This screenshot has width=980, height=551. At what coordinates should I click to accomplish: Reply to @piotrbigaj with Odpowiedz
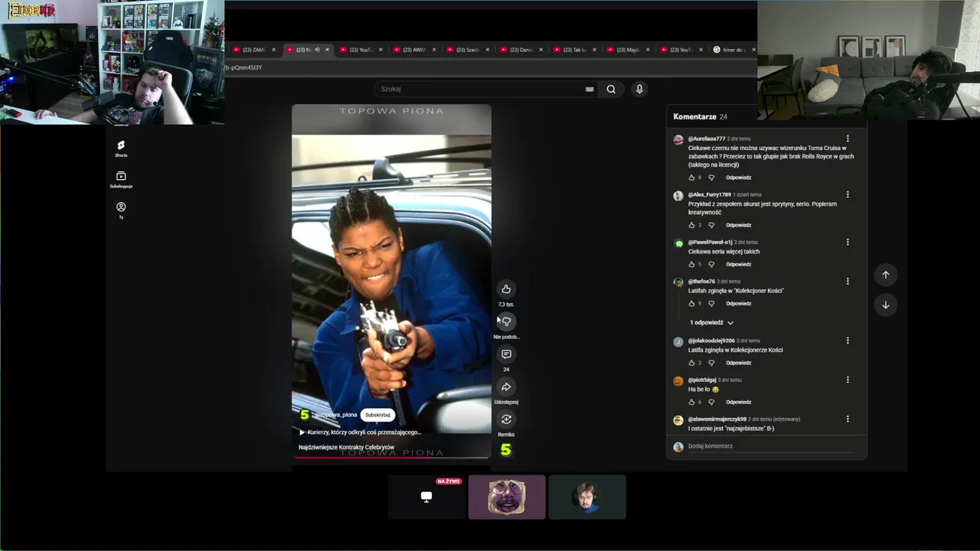[738, 402]
